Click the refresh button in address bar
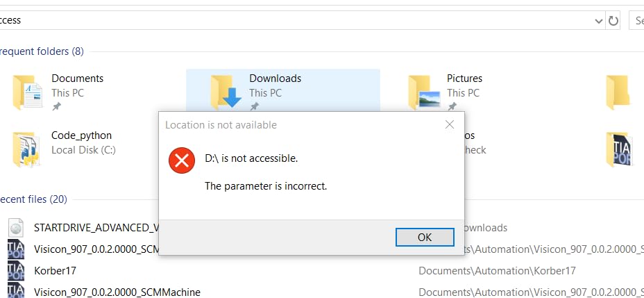 [613, 21]
